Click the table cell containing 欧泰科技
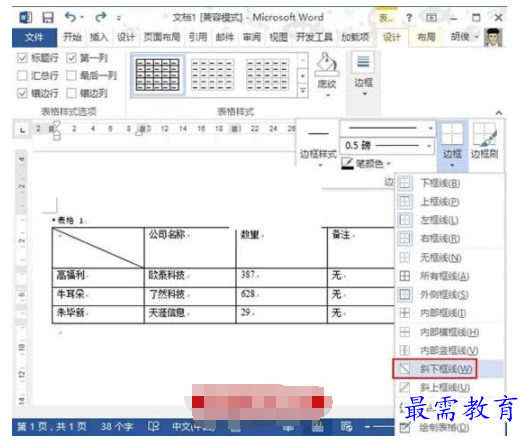This screenshot has width=526, height=440. point(190,277)
